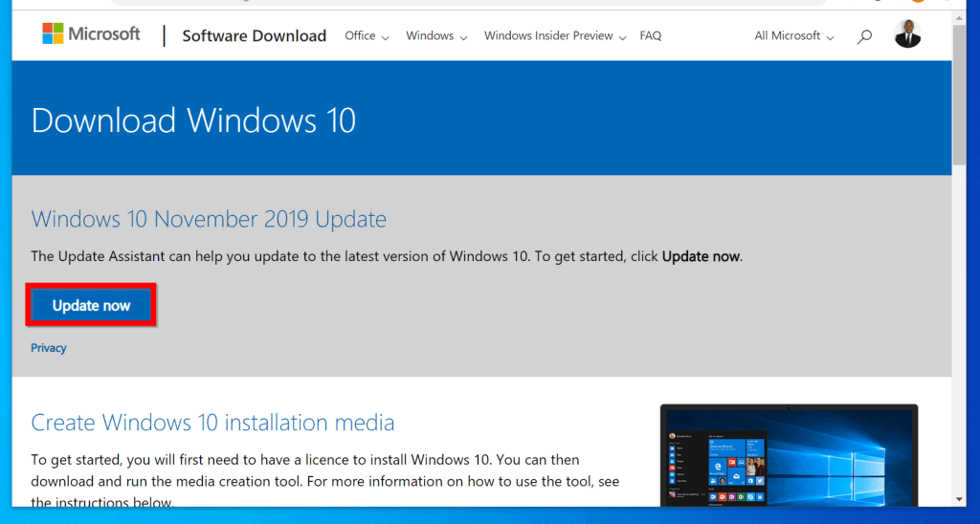Click the 'Windows 10 November 2019 Update' heading
980x524 pixels.
pos(209,219)
